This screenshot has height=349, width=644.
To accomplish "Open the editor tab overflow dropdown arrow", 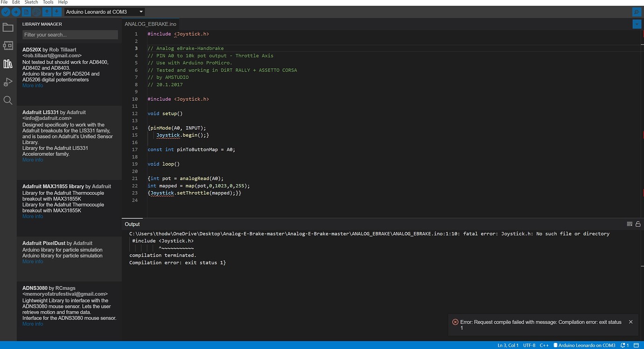I will click(x=637, y=24).
